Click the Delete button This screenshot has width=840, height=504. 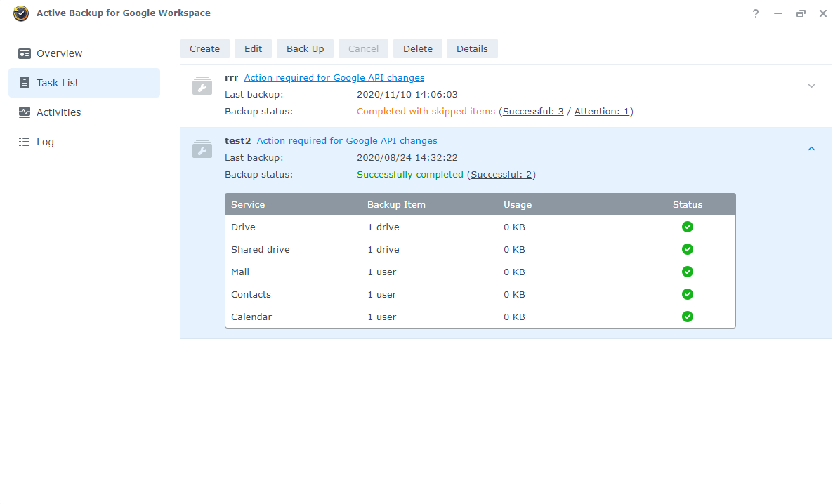[x=417, y=48]
